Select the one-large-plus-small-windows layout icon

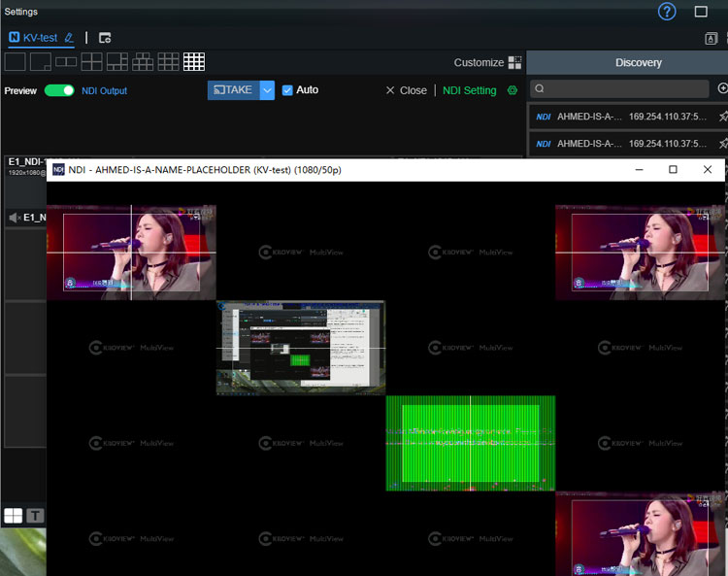pos(117,62)
